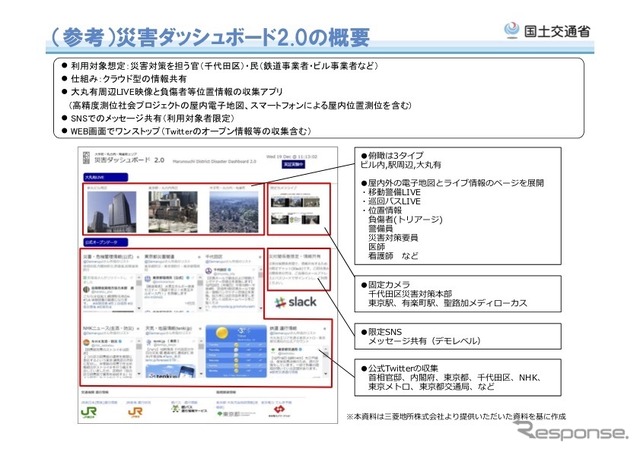The image size is (640, 452).
Task: Click the NHKニュース(生活・防災) widget heading
Action: (x=108, y=328)
